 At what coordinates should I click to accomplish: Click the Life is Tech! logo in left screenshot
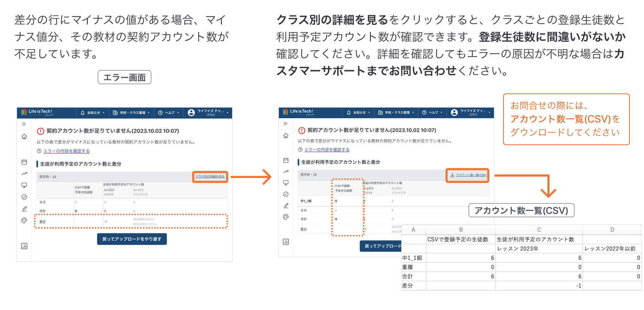(37, 113)
